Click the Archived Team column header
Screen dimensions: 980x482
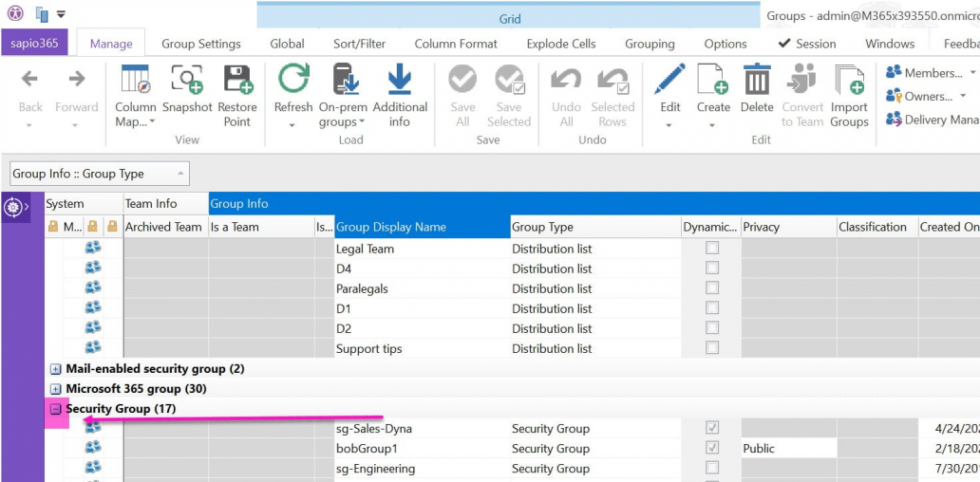tap(165, 227)
